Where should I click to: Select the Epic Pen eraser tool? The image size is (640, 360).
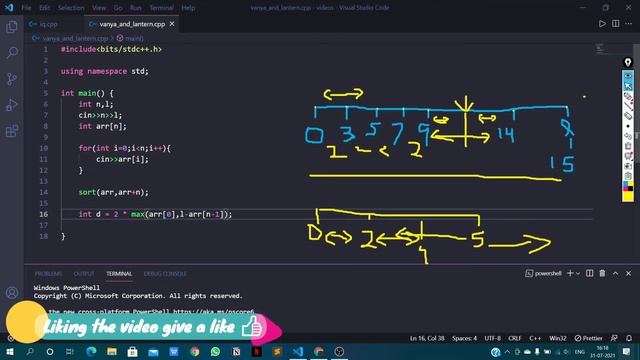coord(628,116)
